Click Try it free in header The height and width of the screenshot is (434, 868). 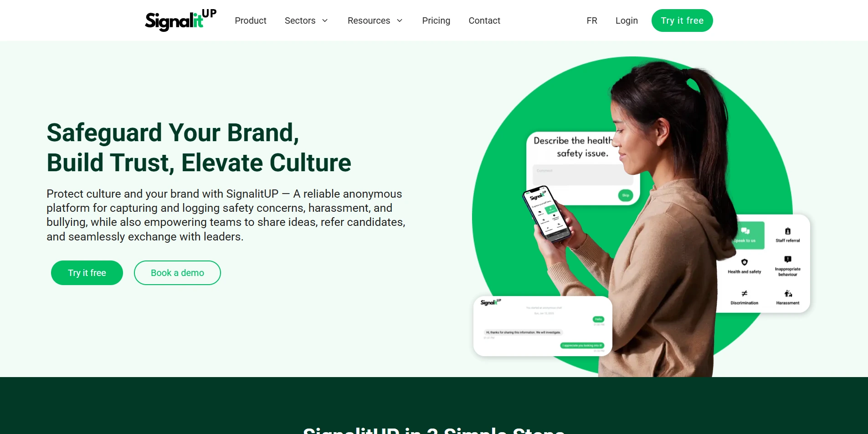[x=682, y=20]
